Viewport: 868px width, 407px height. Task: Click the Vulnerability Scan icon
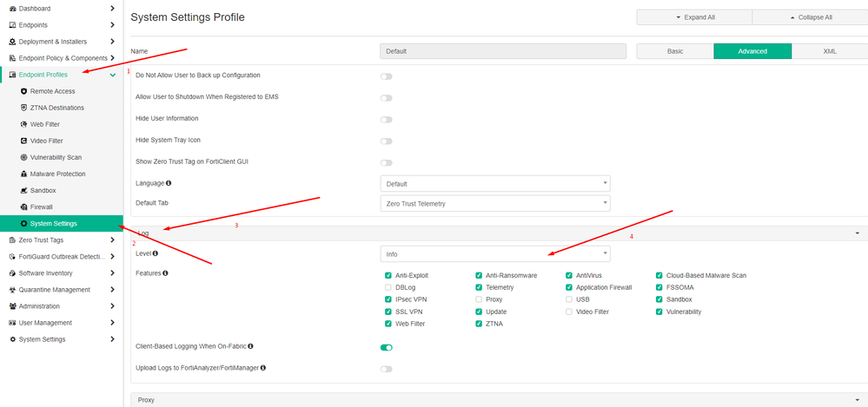(23, 157)
